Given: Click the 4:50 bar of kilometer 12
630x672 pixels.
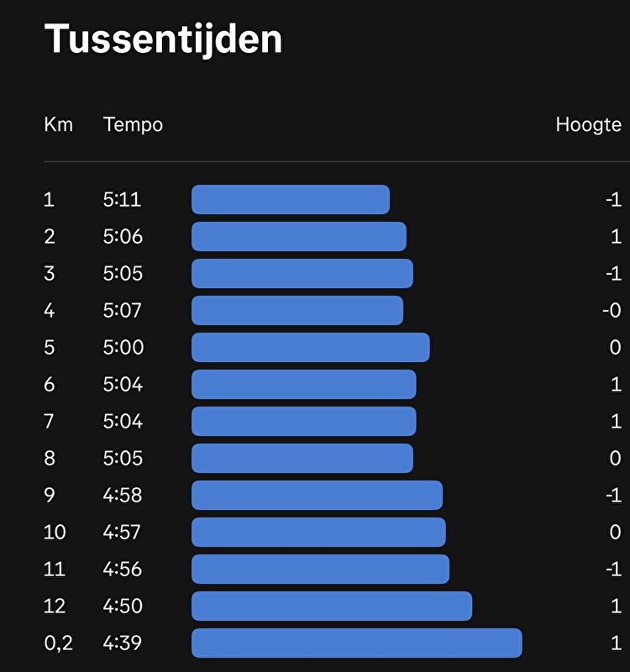Looking at the screenshot, I should pyautogui.click(x=332, y=606).
